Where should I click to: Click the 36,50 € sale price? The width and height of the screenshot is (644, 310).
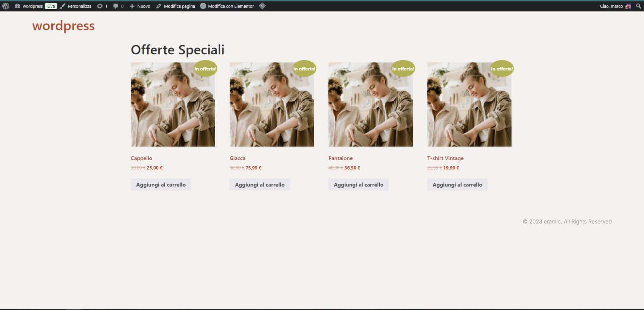352,168
